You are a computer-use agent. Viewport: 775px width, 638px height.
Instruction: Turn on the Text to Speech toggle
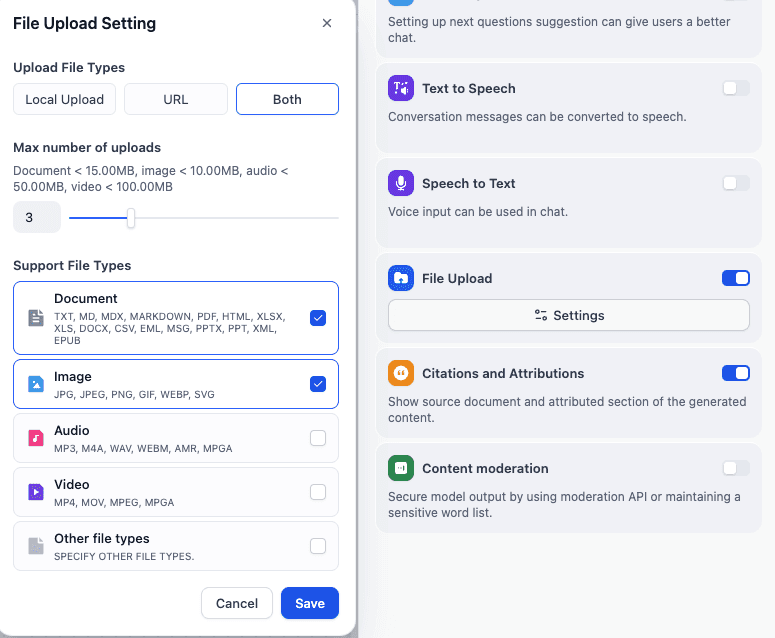click(736, 88)
